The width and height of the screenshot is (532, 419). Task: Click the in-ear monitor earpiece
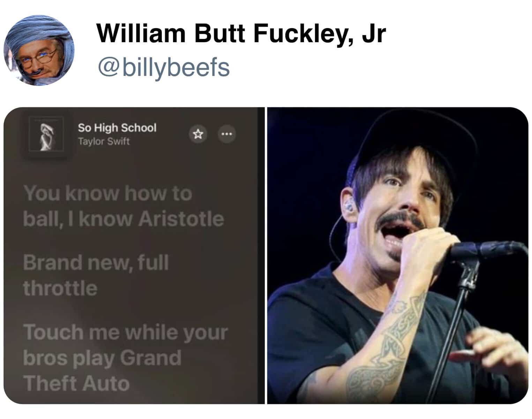coord(349,207)
